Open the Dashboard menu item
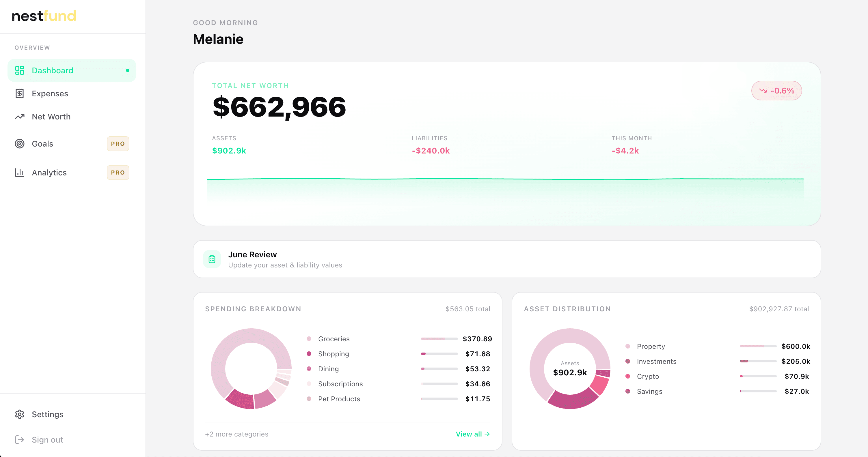868x457 pixels. [72, 70]
